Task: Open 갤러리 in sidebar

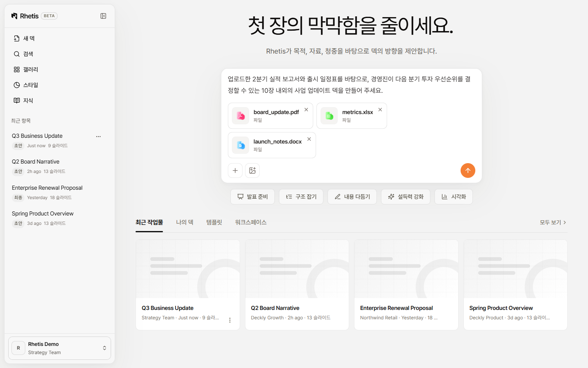Action: [60, 70]
